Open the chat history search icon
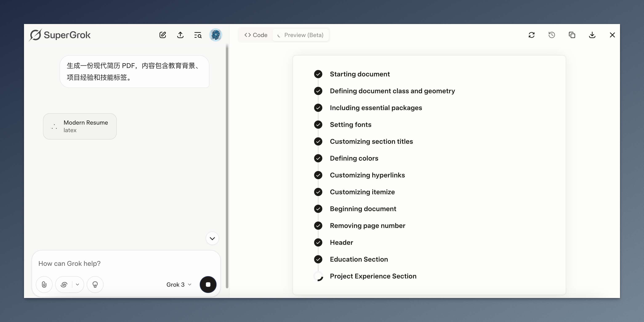The image size is (644, 322). pos(198,35)
